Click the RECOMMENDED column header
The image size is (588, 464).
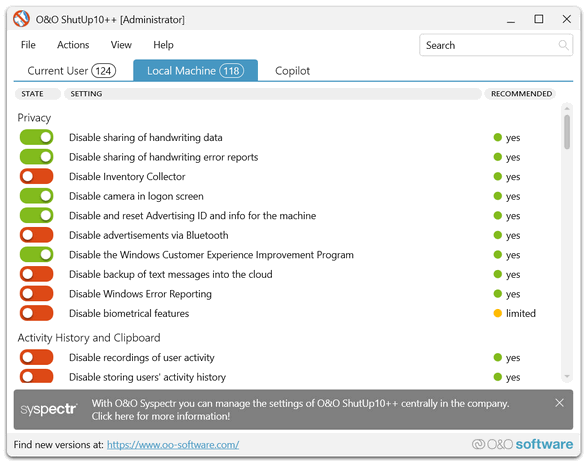tap(520, 94)
